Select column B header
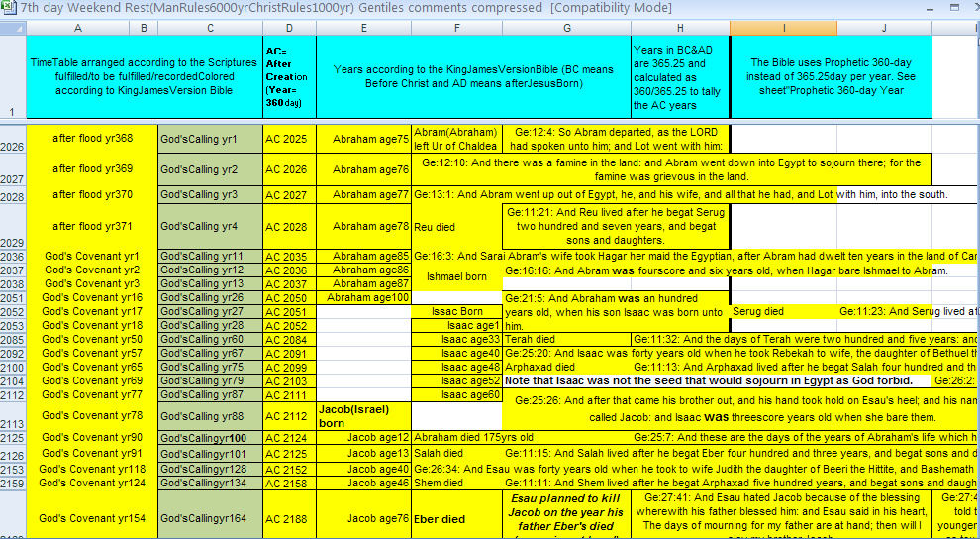The height and width of the screenshot is (539, 980). 144,28
